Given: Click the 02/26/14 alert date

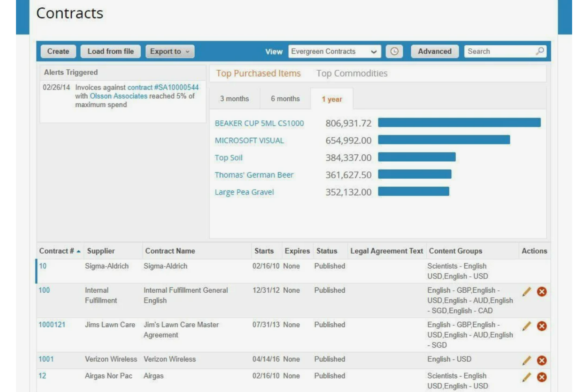Looking at the screenshot, I should [x=56, y=87].
